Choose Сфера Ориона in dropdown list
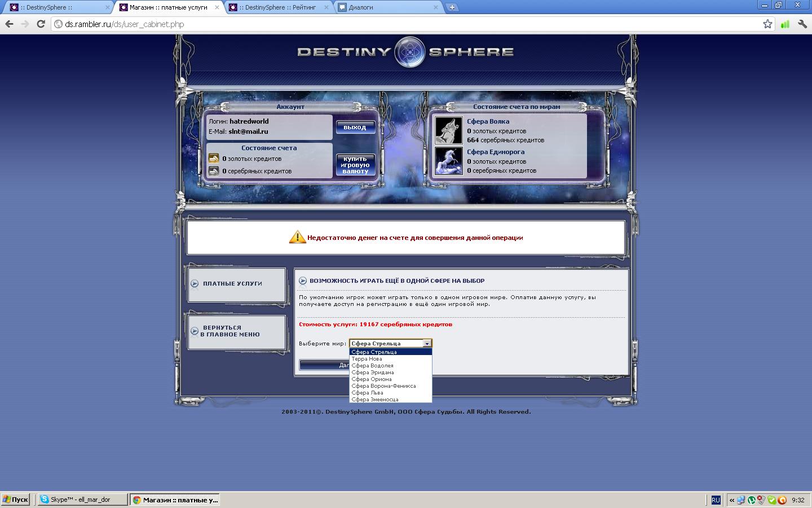This screenshot has height=508, width=812. [371, 379]
